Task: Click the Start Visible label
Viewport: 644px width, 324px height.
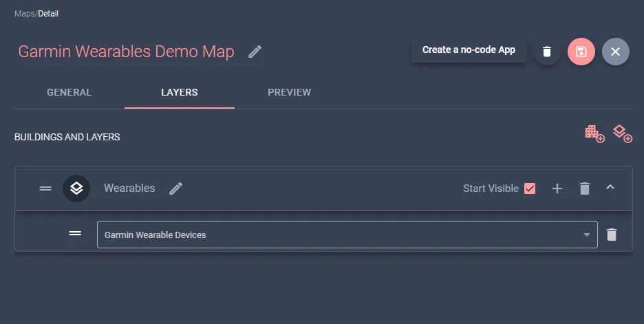Action: (x=491, y=188)
